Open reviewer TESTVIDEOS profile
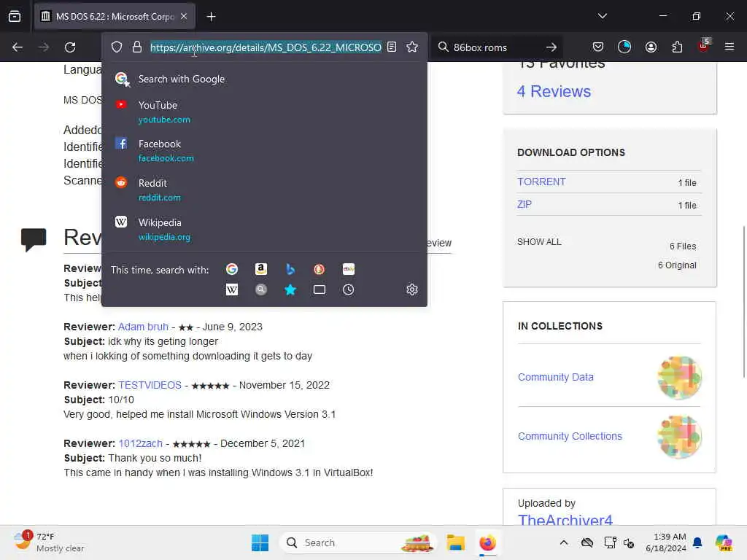The height and width of the screenshot is (560, 747). click(x=150, y=385)
